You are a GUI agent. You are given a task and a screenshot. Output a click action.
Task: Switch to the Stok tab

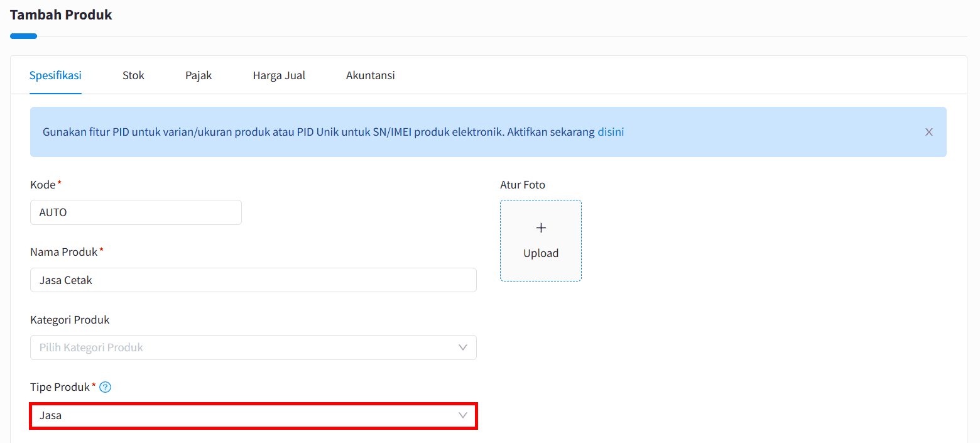(x=133, y=75)
